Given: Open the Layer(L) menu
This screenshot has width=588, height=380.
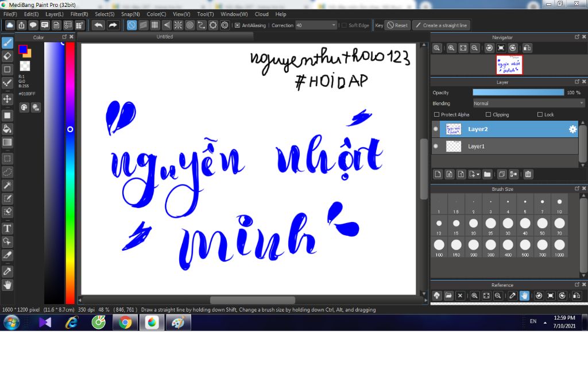Looking at the screenshot, I should pos(55,14).
